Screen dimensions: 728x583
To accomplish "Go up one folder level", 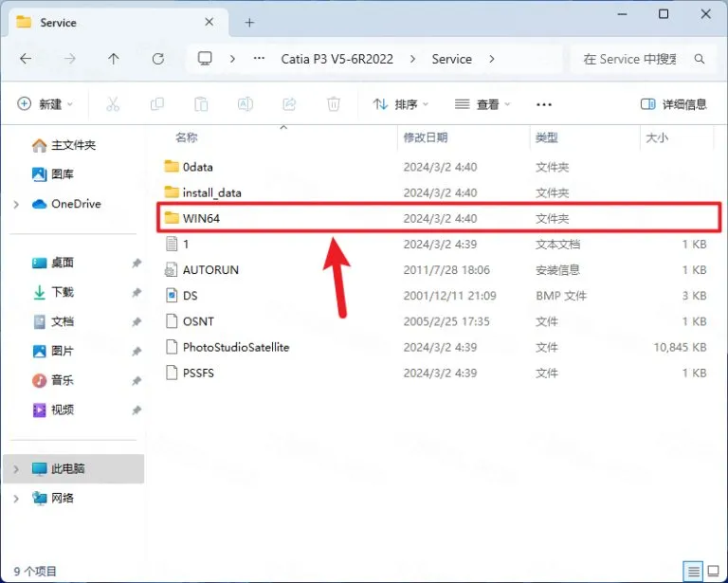I will pos(114,59).
